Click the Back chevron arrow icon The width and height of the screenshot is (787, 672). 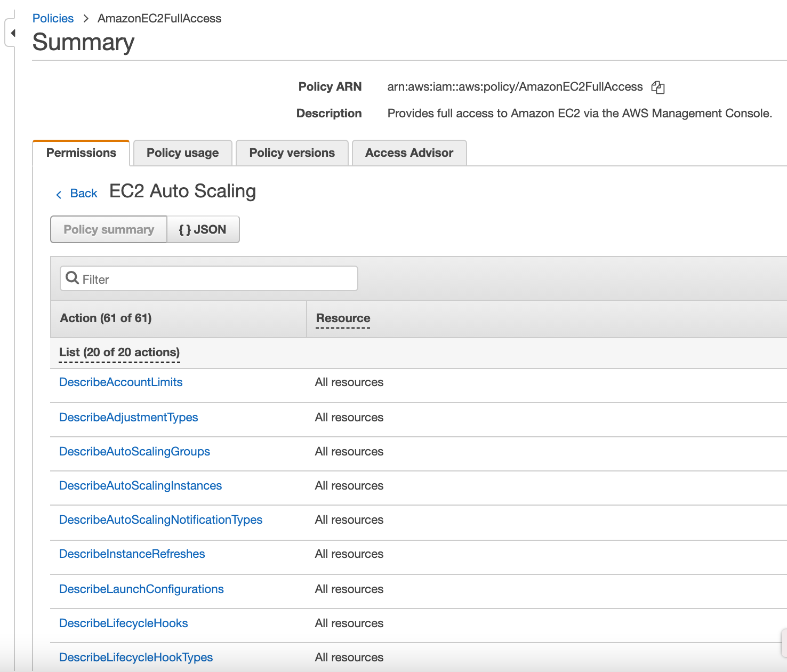point(59,195)
